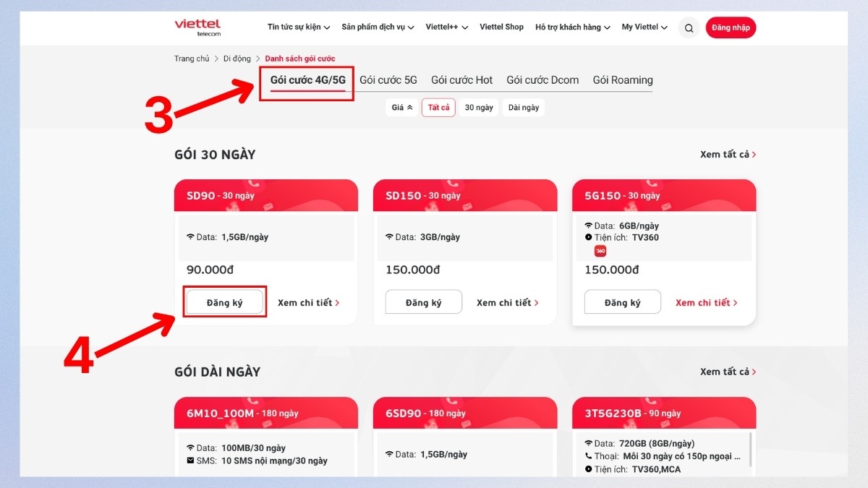868x488 pixels.
Task: Open the search magnifier icon
Action: coord(689,28)
